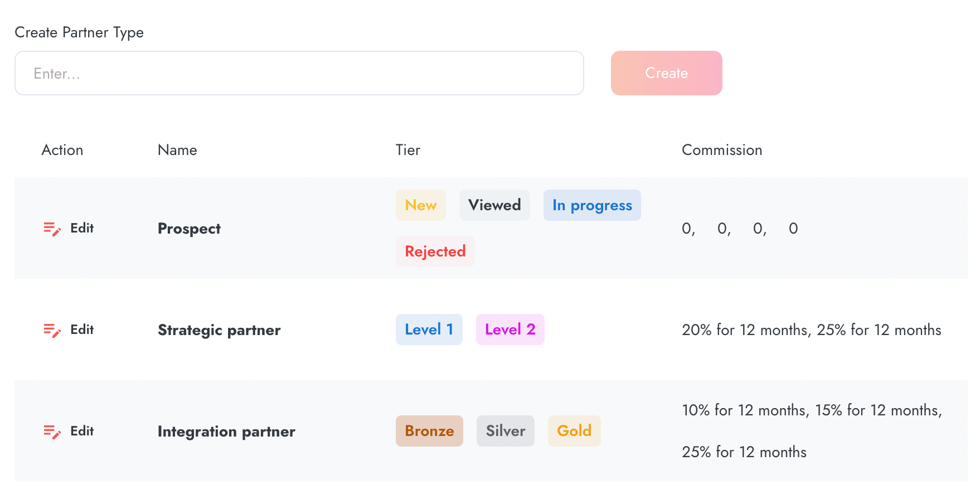
Task: Click the Edit icon for Strategic partner
Action: (52, 330)
